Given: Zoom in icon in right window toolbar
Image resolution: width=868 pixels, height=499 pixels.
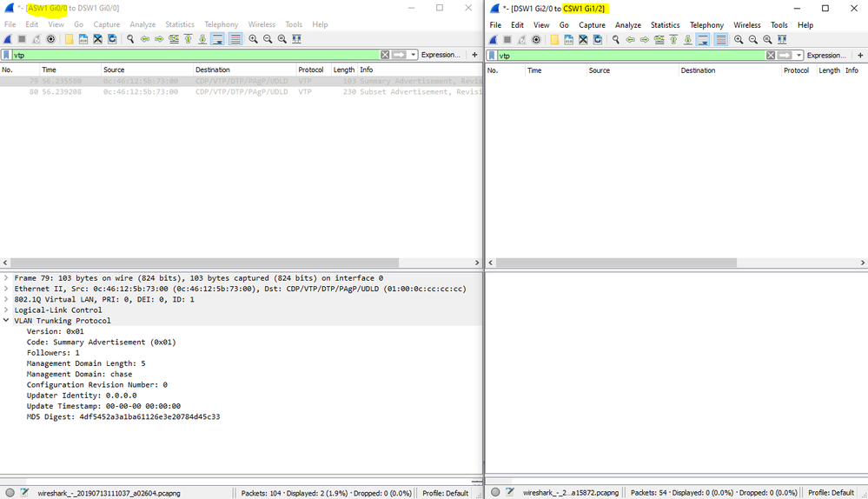Looking at the screenshot, I should click(739, 39).
